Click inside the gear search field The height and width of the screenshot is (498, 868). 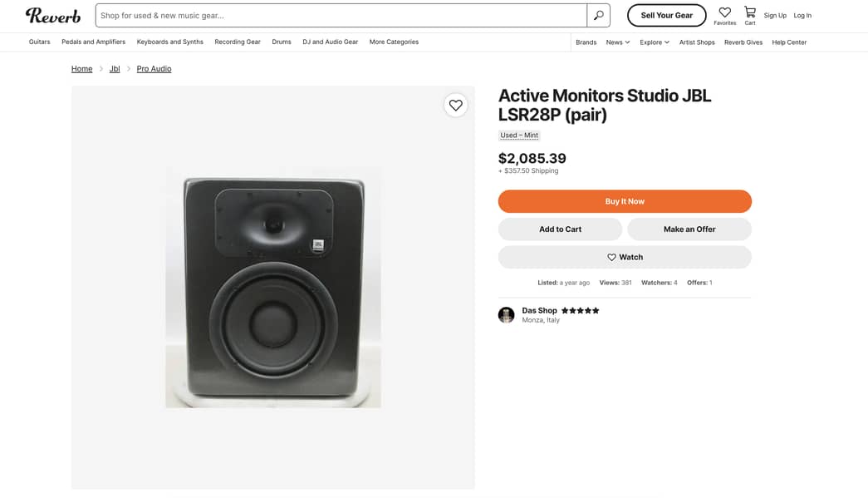coord(332,15)
